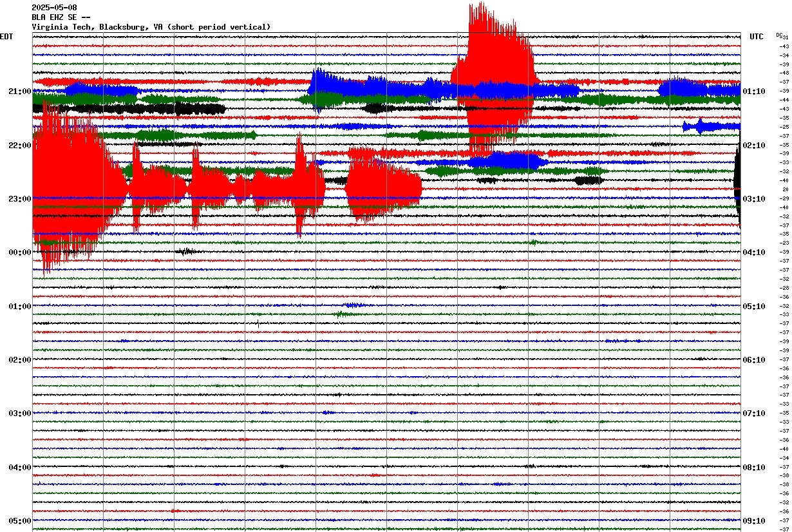Click the 2025-05-08 date header
The image size is (792, 532).
tap(54, 8)
